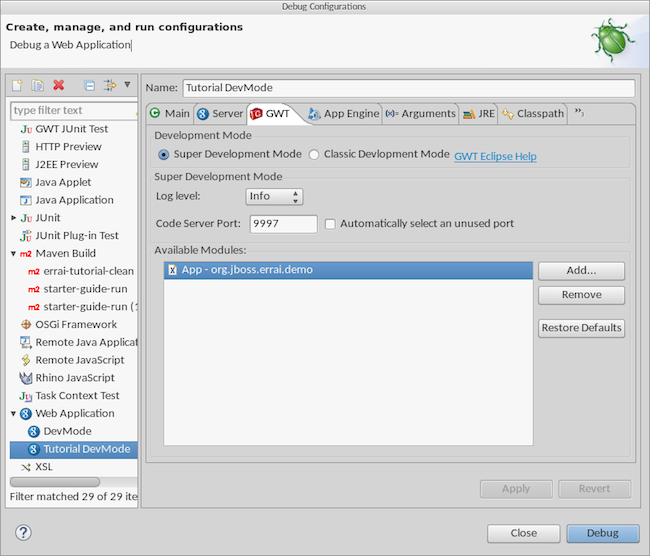This screenshot has height=556, width=650.
Task: Switch to the Arguments tab
Action: (x=420, y=114)
